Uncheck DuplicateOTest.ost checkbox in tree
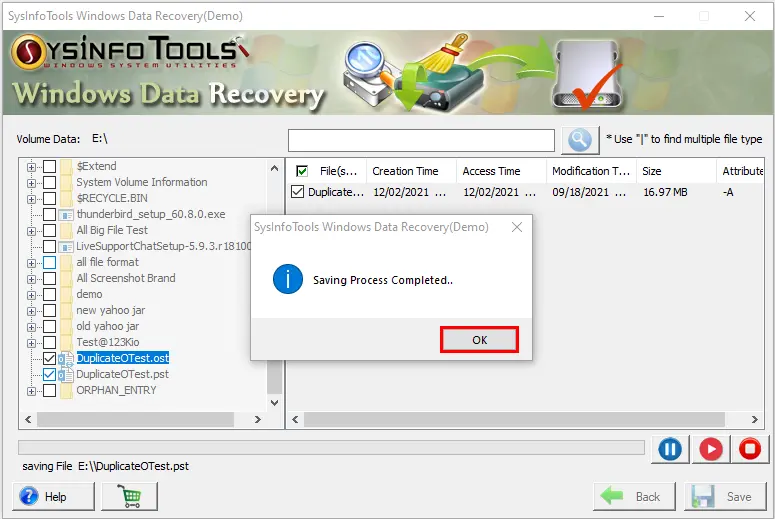This screenshot has height=519, width=775. coord(49,358)
